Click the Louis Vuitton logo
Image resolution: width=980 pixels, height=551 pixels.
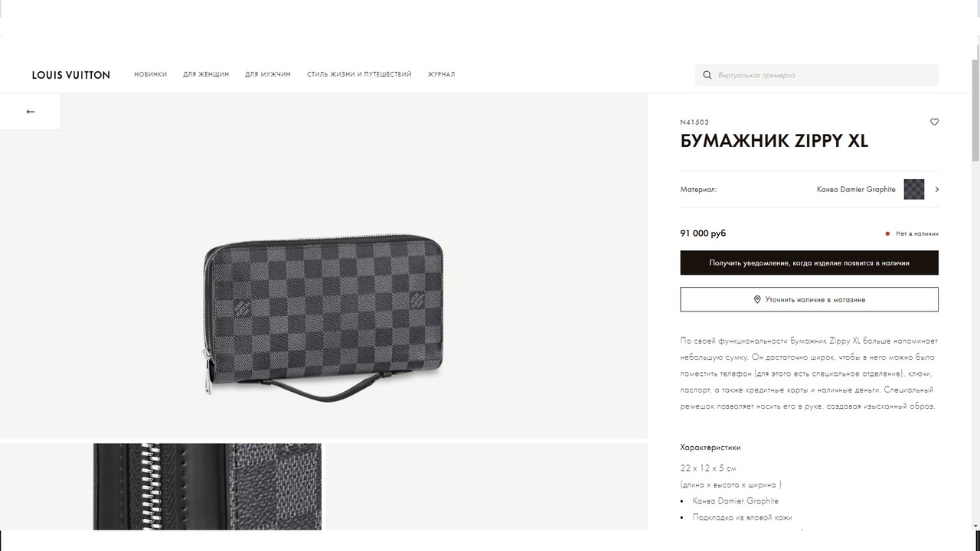(71, 75)
